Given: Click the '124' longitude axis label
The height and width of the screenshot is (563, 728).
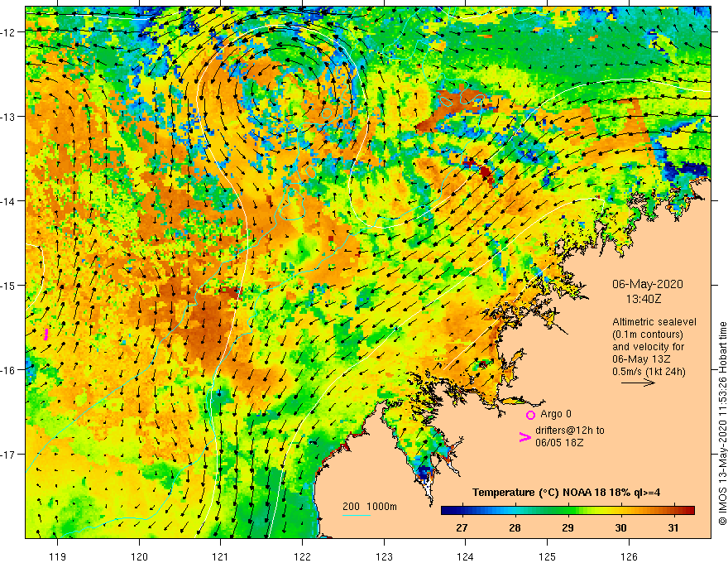Looking at the screenshot, I should click(x=466, y=556).
